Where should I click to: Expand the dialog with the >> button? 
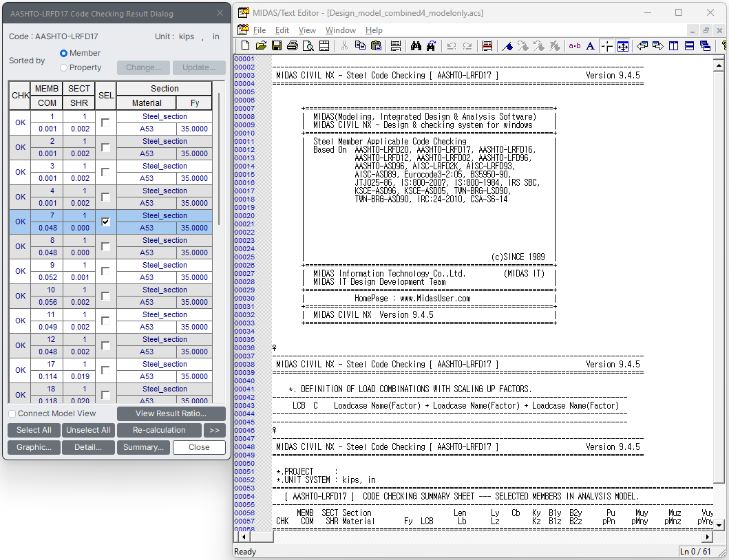(214, 431)
